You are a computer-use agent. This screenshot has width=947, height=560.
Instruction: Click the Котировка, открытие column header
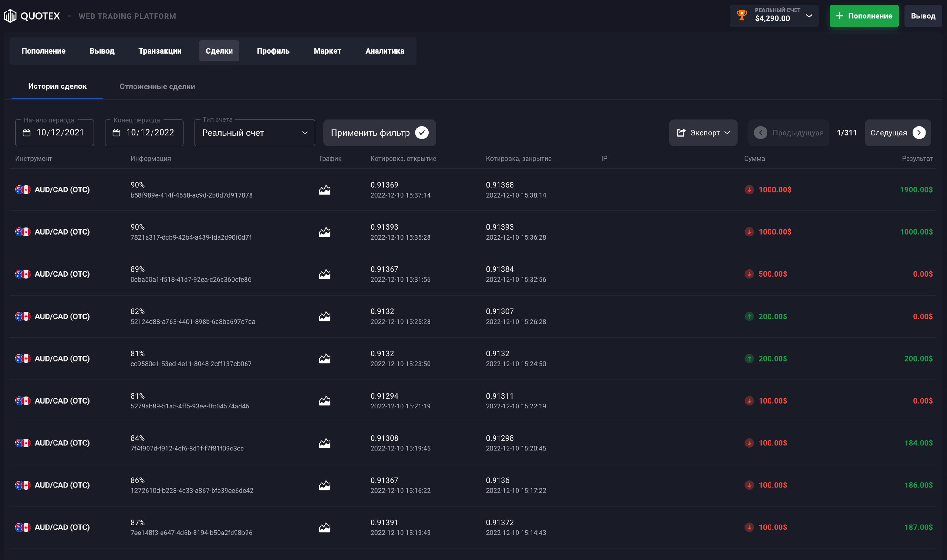click(403, 159)
